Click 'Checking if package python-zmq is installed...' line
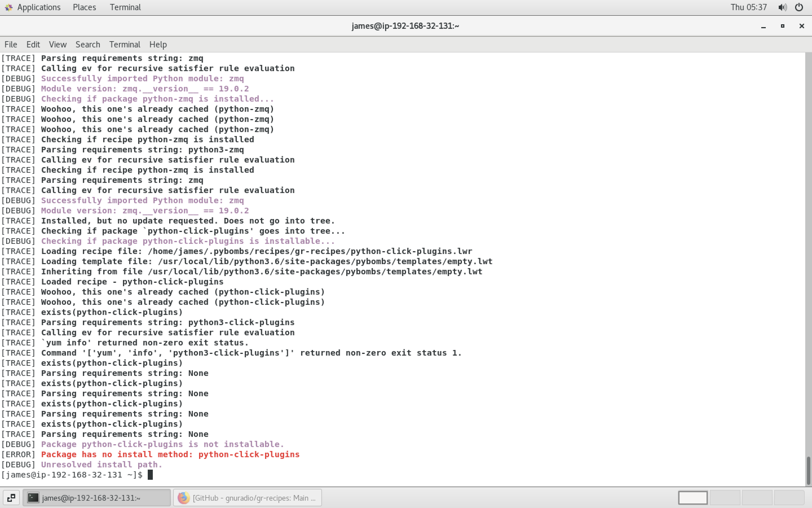Image resolution: width=812 pixels, height=508 pixels. pyautogui.click(x=138, y=99)
